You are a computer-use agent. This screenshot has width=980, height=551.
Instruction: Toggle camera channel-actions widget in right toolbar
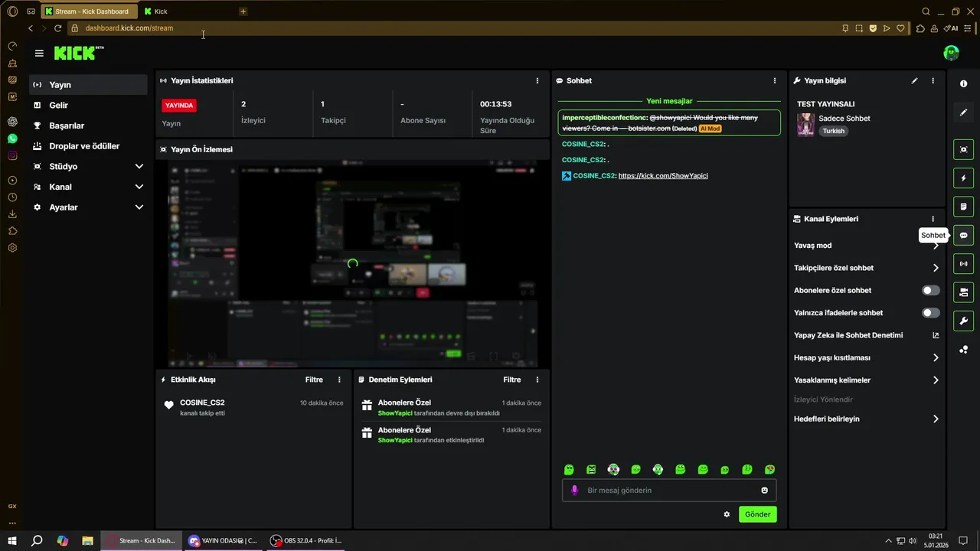pyautogui.click(x=963, y=292)
